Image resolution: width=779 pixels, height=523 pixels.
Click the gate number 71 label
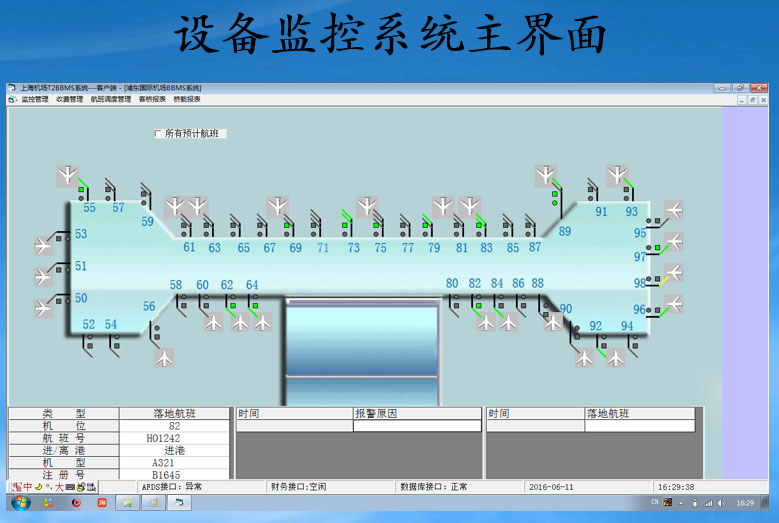click(x=323, y=248)
